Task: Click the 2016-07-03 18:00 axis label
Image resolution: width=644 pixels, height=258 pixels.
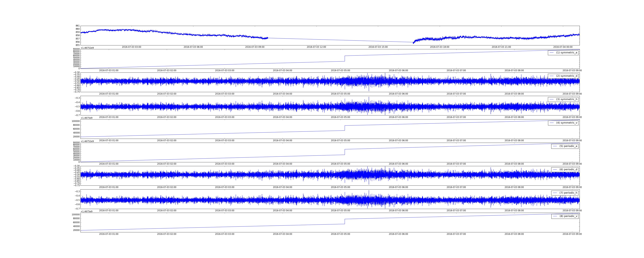Action: click(x=439, y=47)
